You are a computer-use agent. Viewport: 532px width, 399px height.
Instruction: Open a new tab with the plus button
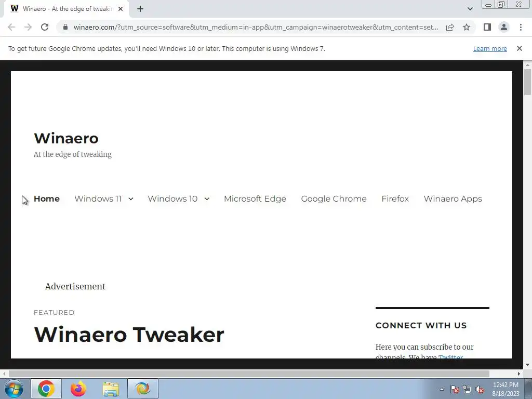click(140, 9)
